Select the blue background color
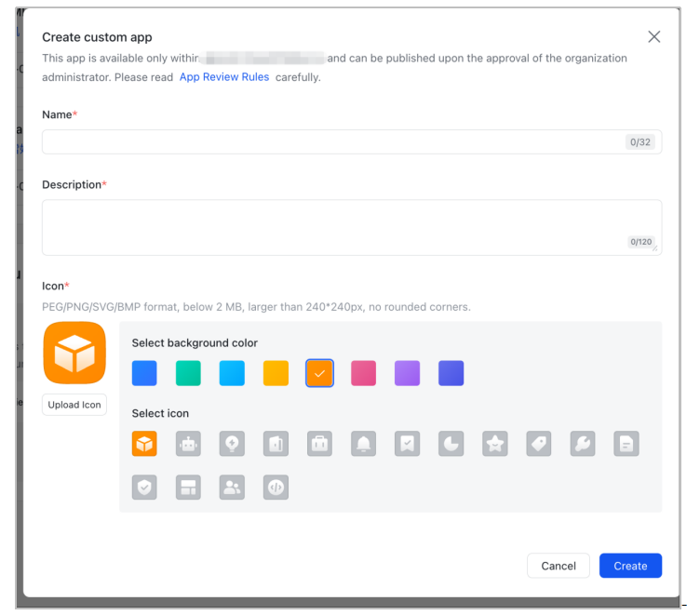The image size is (700, 615). click(x=144, y=373)
